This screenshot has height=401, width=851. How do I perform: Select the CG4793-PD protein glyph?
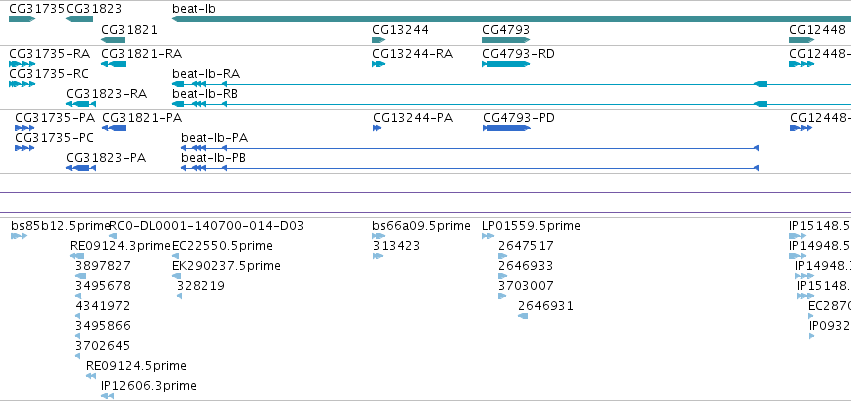click(507, 128)
